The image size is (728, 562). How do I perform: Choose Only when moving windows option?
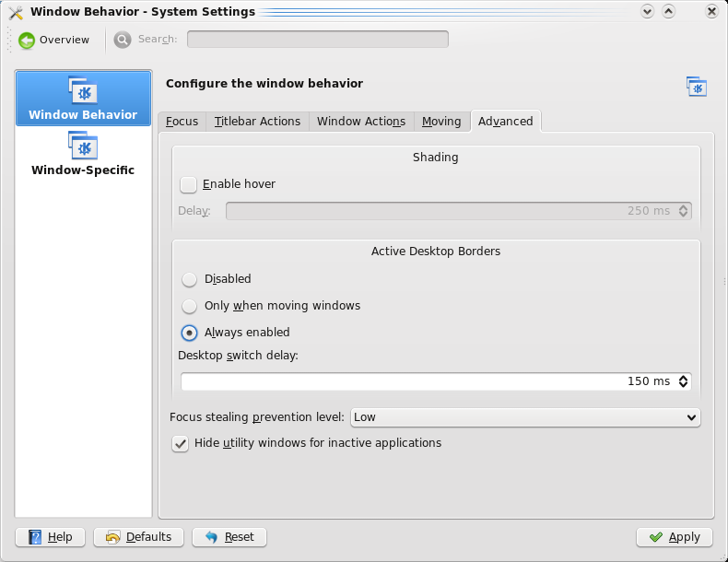(x=189, y=306)
